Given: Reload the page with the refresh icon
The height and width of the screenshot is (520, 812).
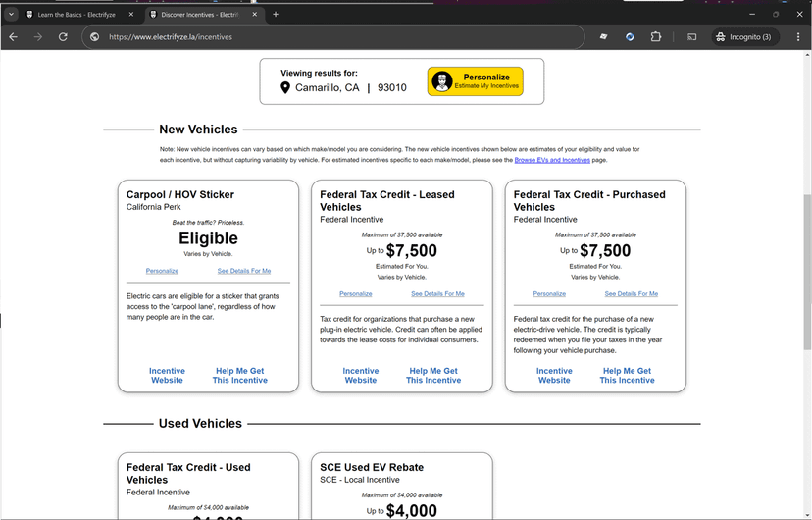Looking at the screenshot, I should pos(63,37).
